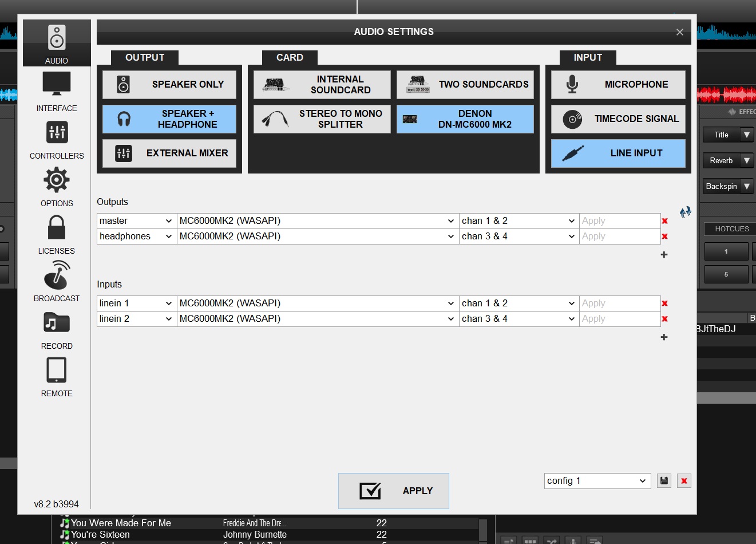Toggle Line Input option
The width and height of the screenshot is (756, 544).
coord(618,153)
